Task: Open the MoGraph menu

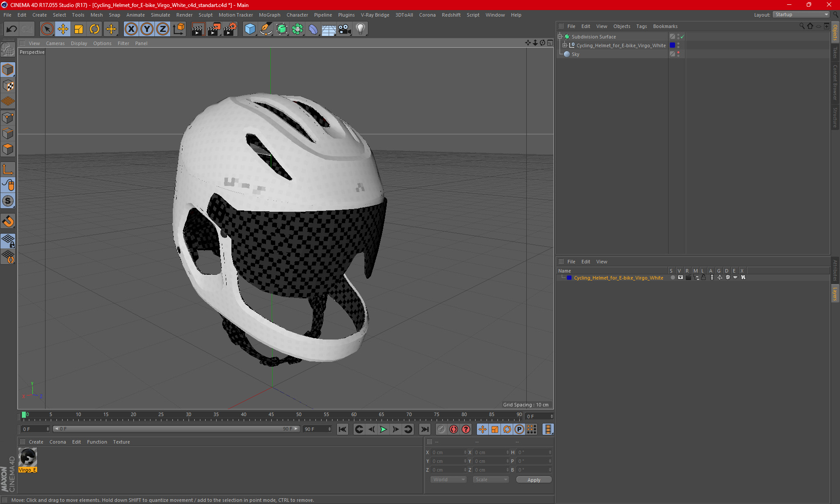Action: click(x=269, y=15)
